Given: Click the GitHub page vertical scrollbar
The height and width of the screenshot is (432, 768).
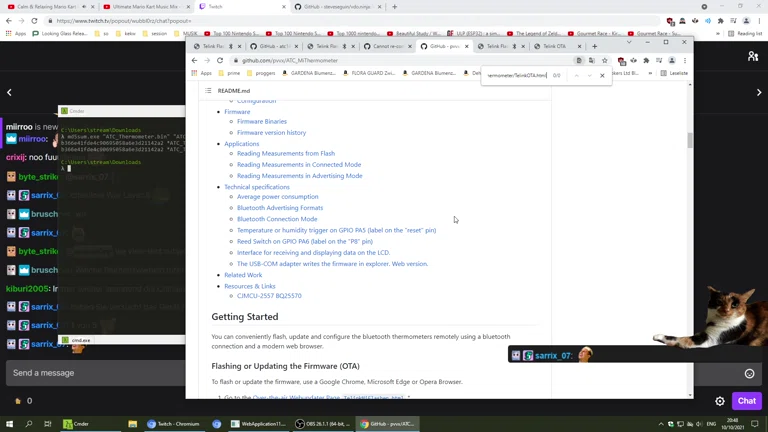Looking at the screenshot, I should pyautogui.click(x=689, y=140).
